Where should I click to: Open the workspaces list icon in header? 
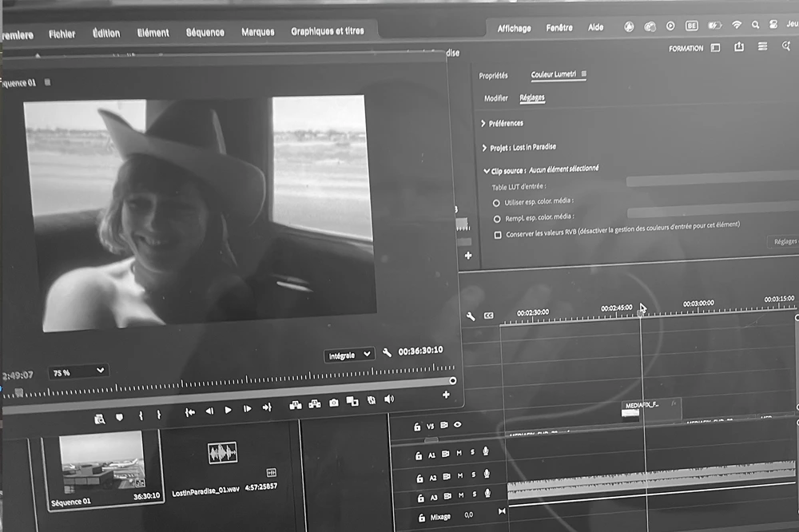coord(762,46)
